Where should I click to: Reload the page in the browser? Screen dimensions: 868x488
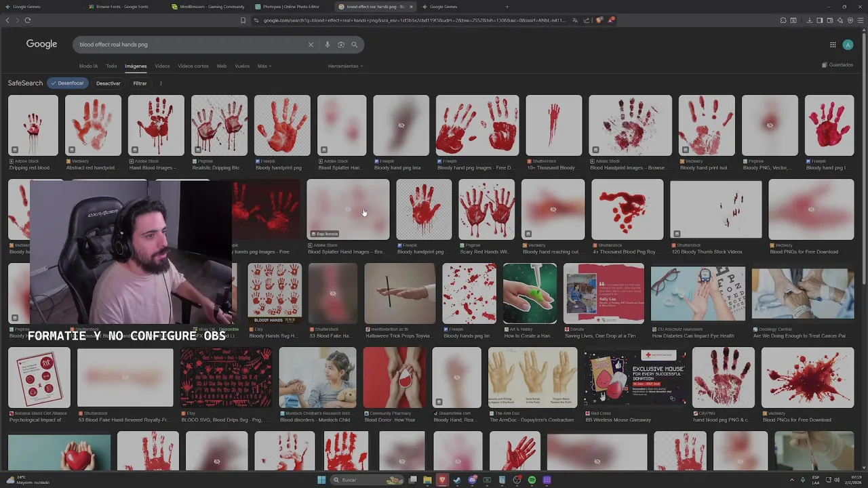27,20
